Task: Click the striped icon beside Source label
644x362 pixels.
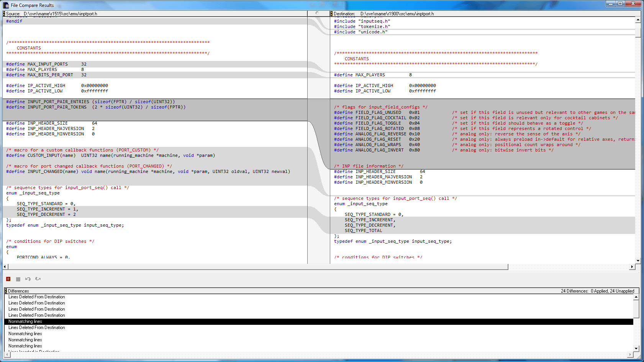Action: point(4,14)
